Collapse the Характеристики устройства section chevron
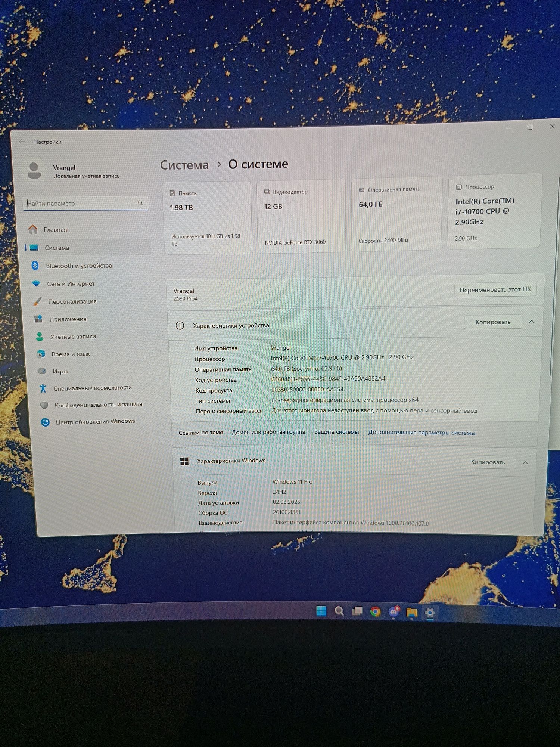This screenshot has width=560, height=747. pyautogui.click(x=532, y=322)
